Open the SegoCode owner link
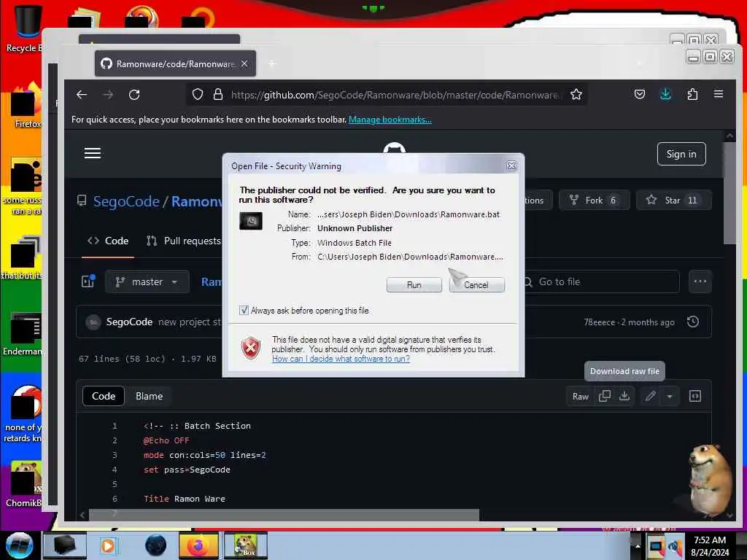Image resolution: width=747 pixels, height=560 pixels. tap(126, 201)
